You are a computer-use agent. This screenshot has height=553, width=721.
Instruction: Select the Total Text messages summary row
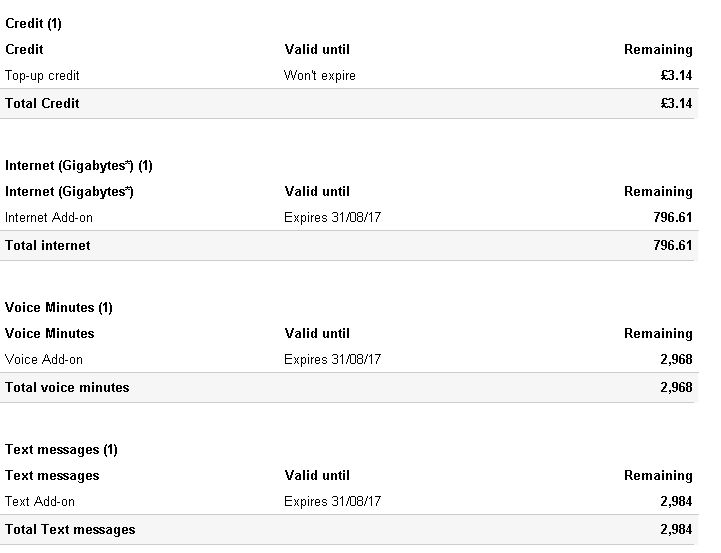click(349, 530)
